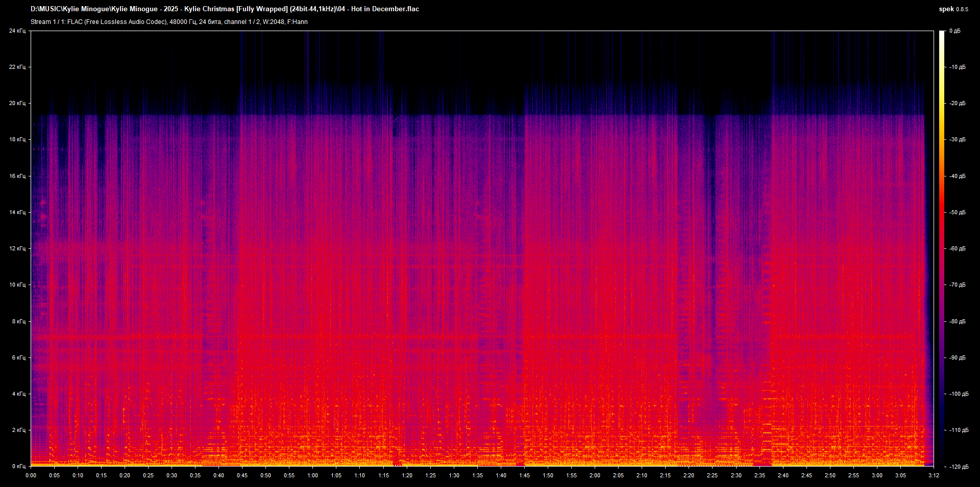Click the 20 кГц frequency label
Image resolution: width=980 pixels, height=487 pixels.
pos(17,103)
